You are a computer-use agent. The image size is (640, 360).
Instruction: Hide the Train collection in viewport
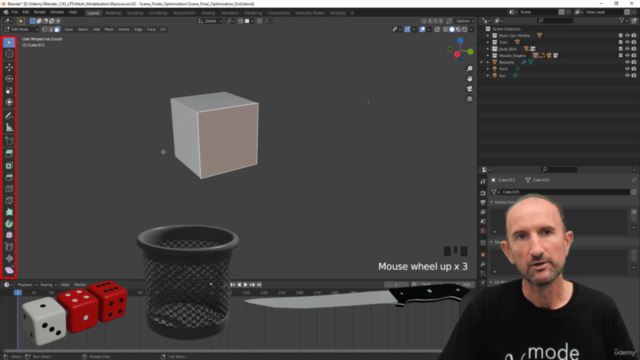click(627, 42)
